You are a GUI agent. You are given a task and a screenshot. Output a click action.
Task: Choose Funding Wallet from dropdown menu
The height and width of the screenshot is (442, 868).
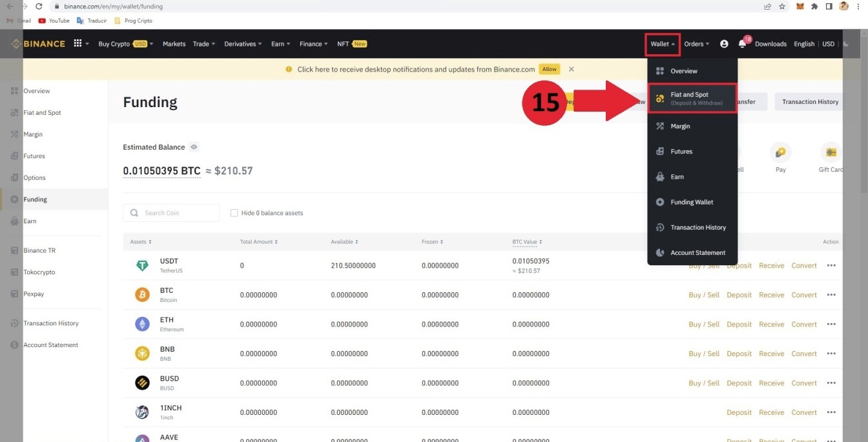[x=692, y=202]
